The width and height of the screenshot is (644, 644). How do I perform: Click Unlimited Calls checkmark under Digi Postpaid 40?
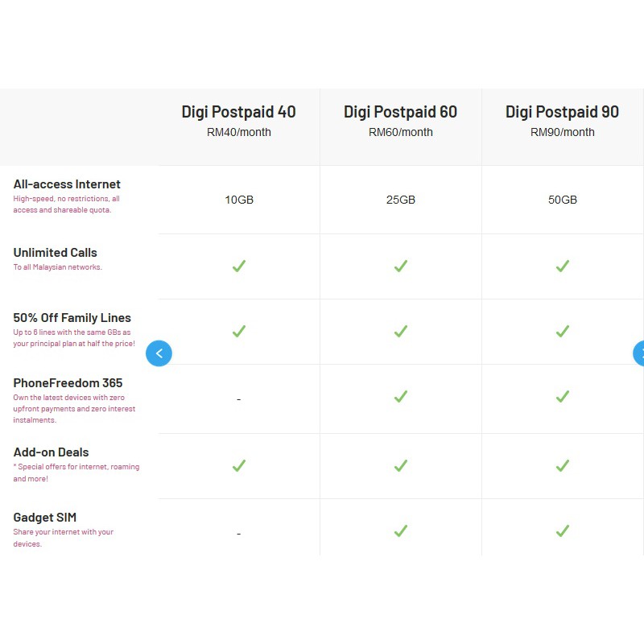pyautogui.click(x=239, y=266)
